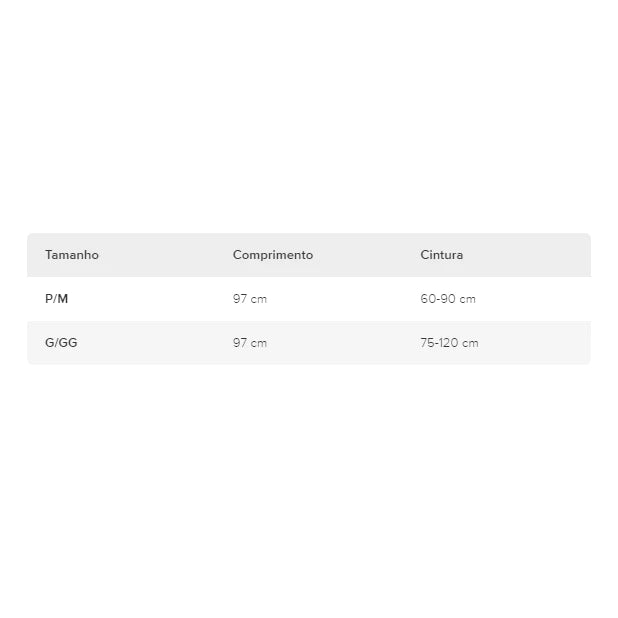Viewport: 618px width, 618px height.
Task: Click gap between Comprimento and Cintura headers
Action: click(366, 255)
